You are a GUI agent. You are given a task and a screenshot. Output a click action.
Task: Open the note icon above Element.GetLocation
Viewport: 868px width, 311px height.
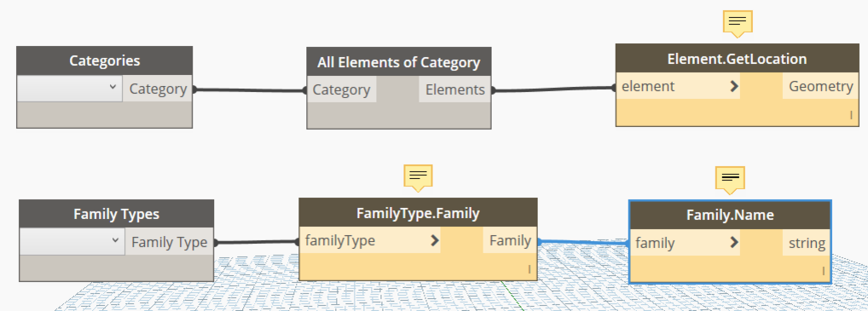pyautogui.click(x=738, y=23)
